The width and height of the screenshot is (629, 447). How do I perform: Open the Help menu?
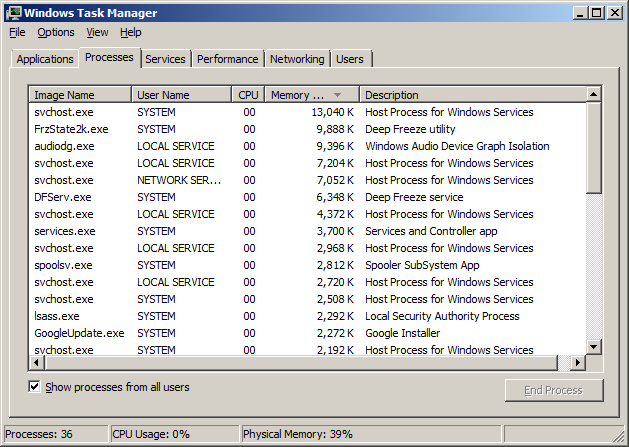(131, 32)
